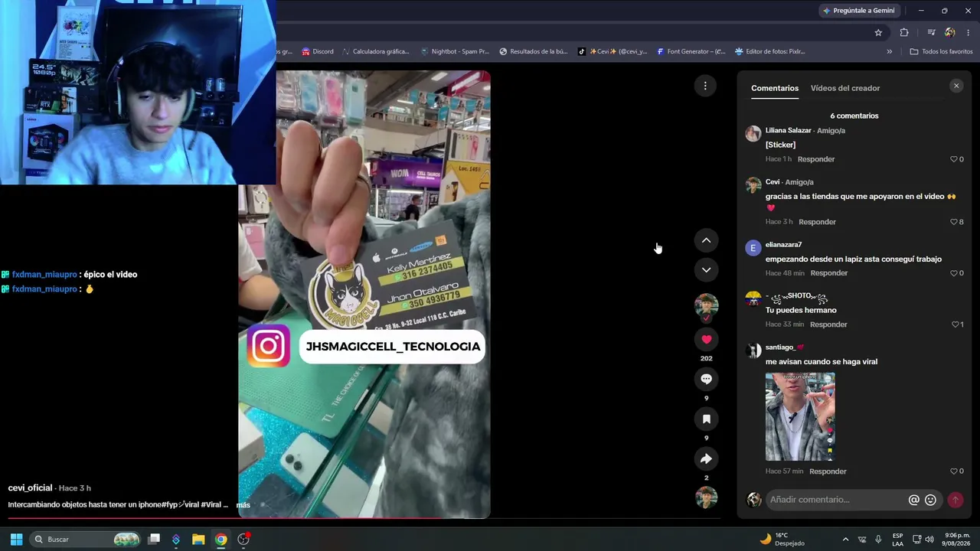Expand the hidden bookmarks overflow chevron

[x=889, y=52]
